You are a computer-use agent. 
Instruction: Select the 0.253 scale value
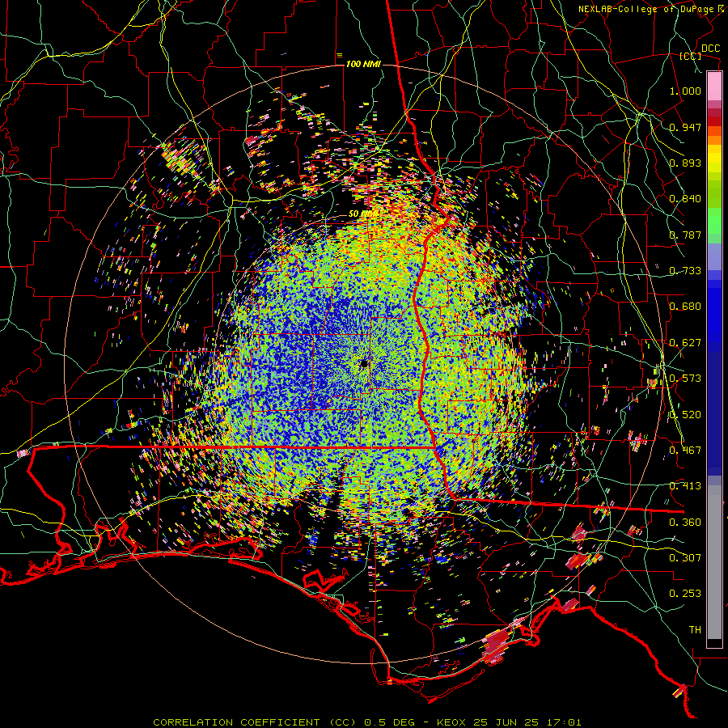[x=685, y=594]
